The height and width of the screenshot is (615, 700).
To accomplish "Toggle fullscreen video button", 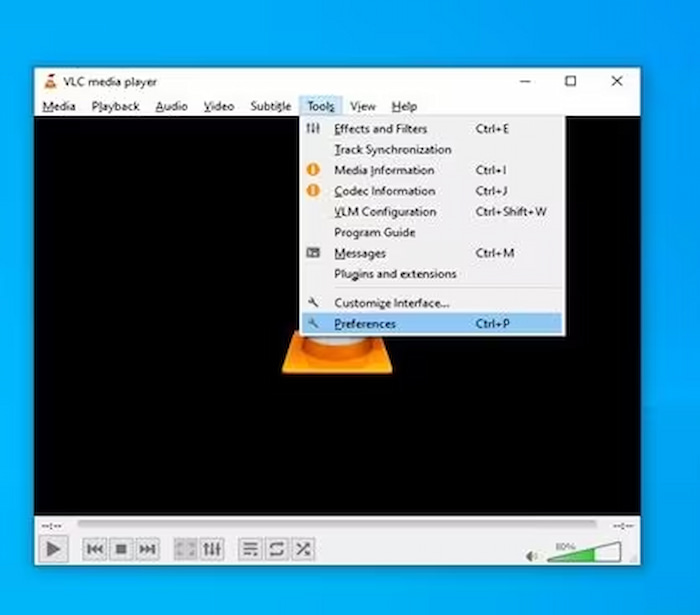I will 185,549.
